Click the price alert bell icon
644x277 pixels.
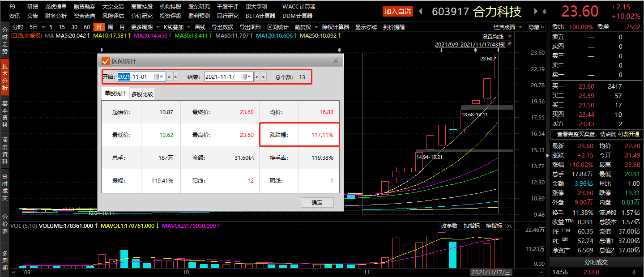545,11
